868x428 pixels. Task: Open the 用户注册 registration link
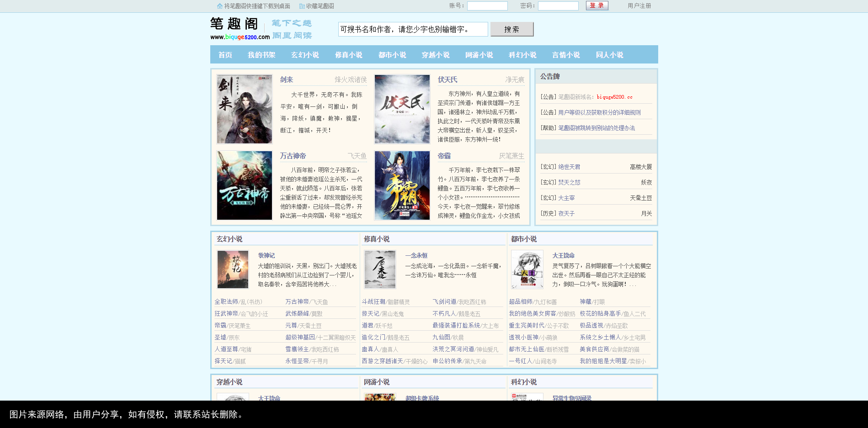pyautogui.click(x=639, y=6)
